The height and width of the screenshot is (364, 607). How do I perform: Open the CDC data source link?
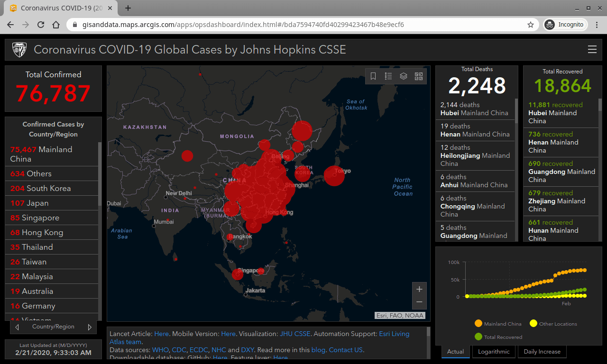(179, 350)
